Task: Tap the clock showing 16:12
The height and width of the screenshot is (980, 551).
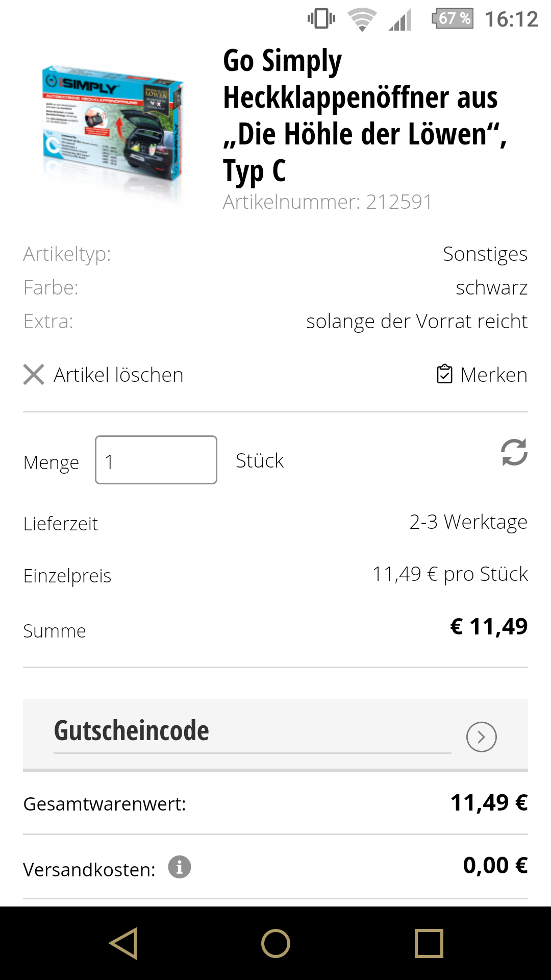Action: click(511, 19)
